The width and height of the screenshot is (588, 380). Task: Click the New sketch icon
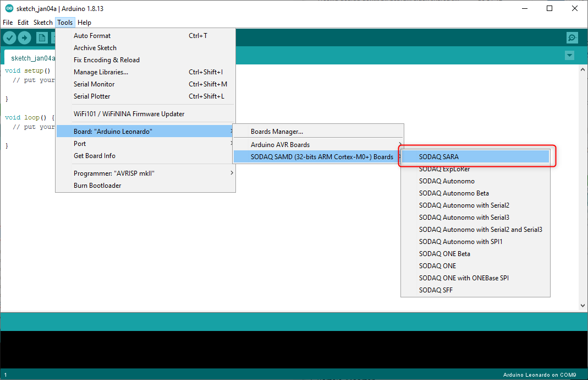tap(42, 37)
